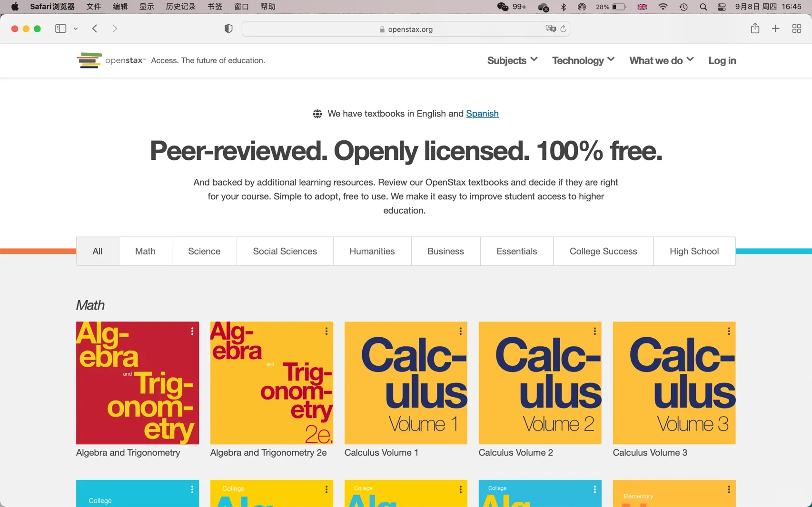Open options menu for Algebra and Trigonometry book

[192, 331]
